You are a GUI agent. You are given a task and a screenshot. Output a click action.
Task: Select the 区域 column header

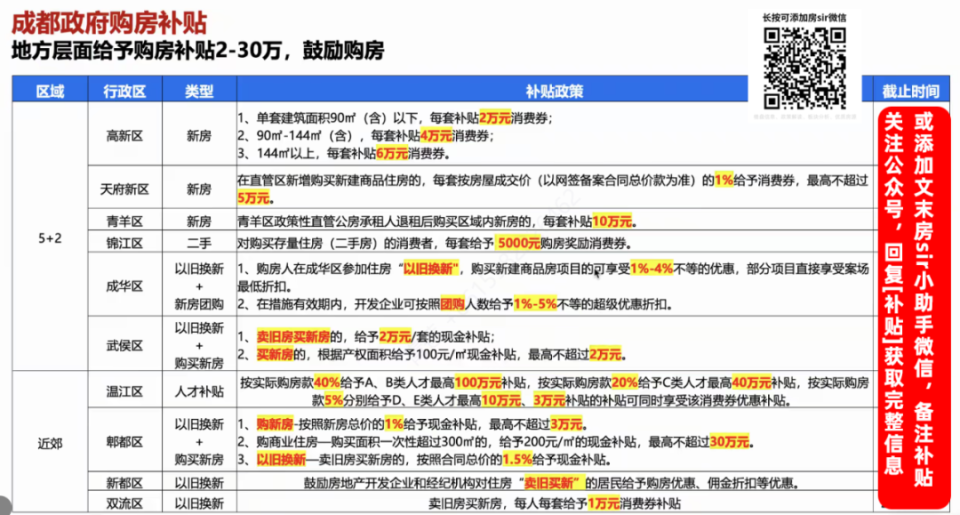click(50, 91)
